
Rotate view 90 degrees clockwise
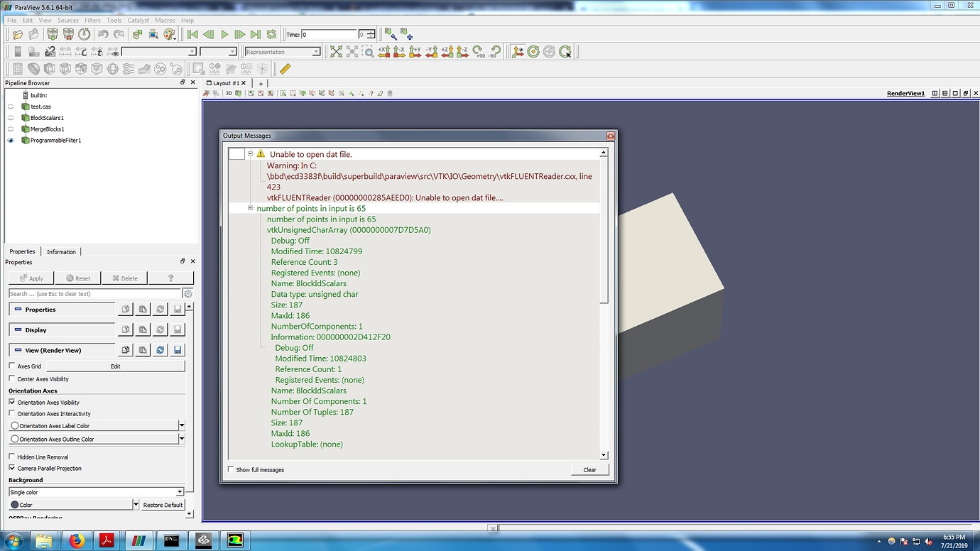coord(479,52)
